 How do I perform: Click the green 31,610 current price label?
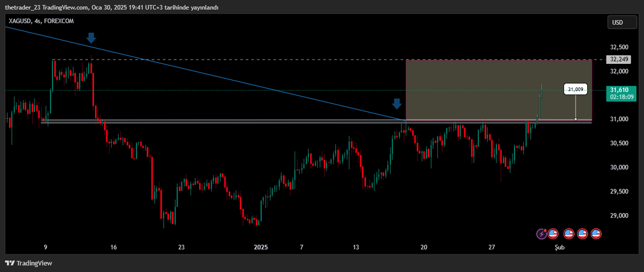(620, 90)
